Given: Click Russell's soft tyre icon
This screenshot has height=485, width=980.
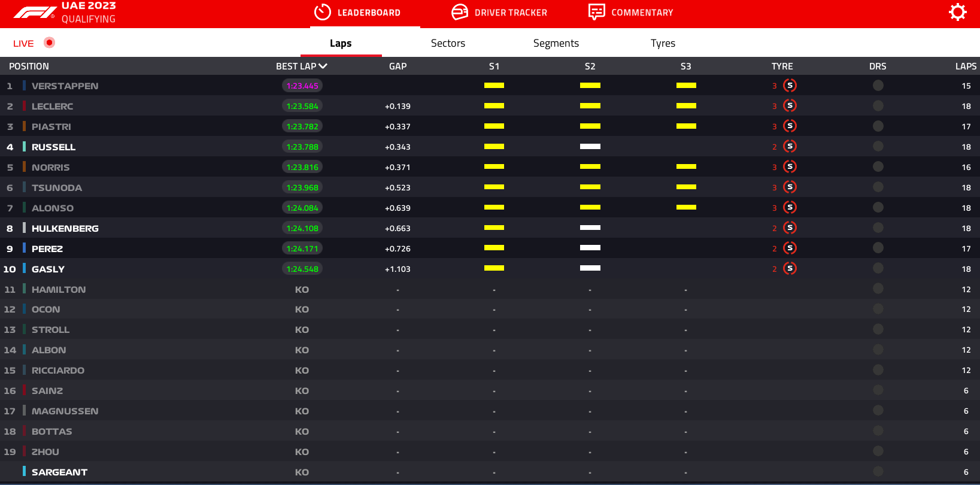Looking at the screenshot, I should tap(790, 147).
